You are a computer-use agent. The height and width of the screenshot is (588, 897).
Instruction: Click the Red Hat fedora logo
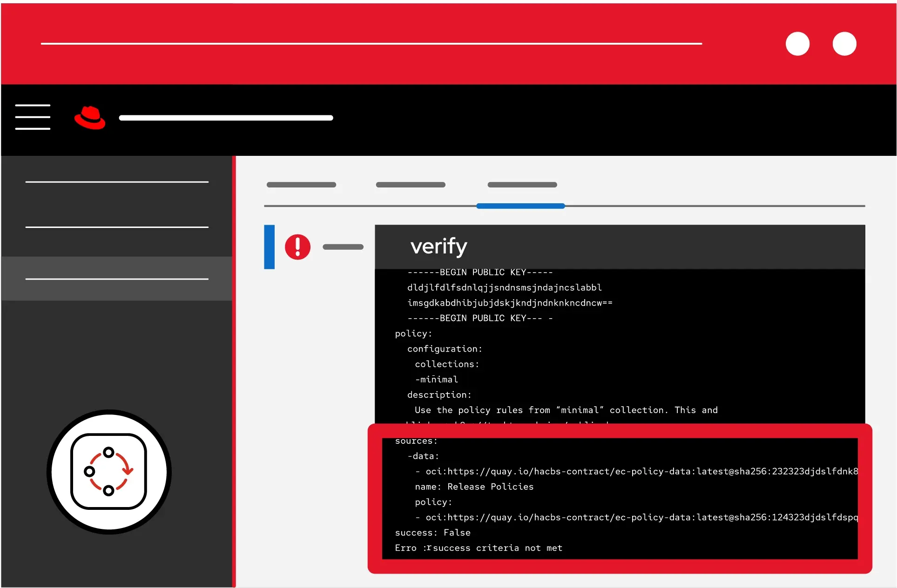pyautogui.click(x=90, y=118)
